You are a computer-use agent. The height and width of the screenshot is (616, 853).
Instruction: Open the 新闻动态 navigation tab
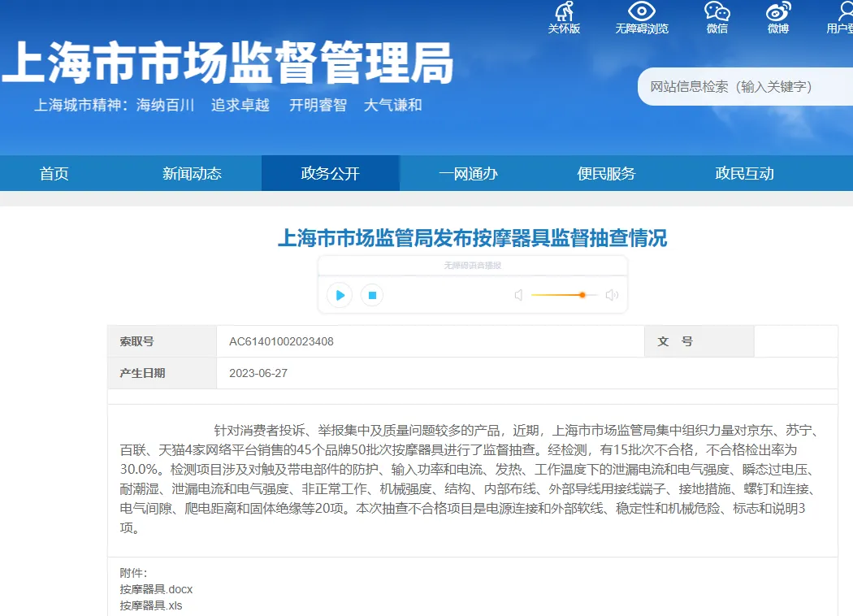[x=192, y=173]
